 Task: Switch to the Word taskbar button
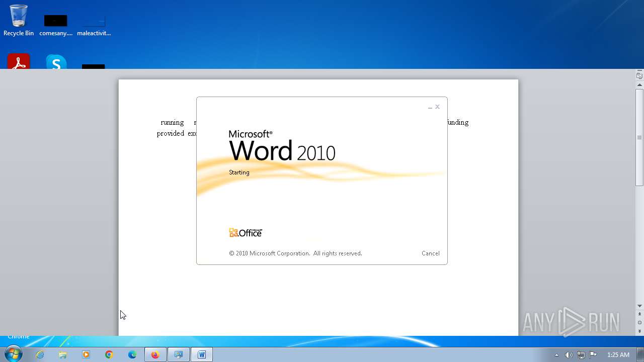click(202, 354)
